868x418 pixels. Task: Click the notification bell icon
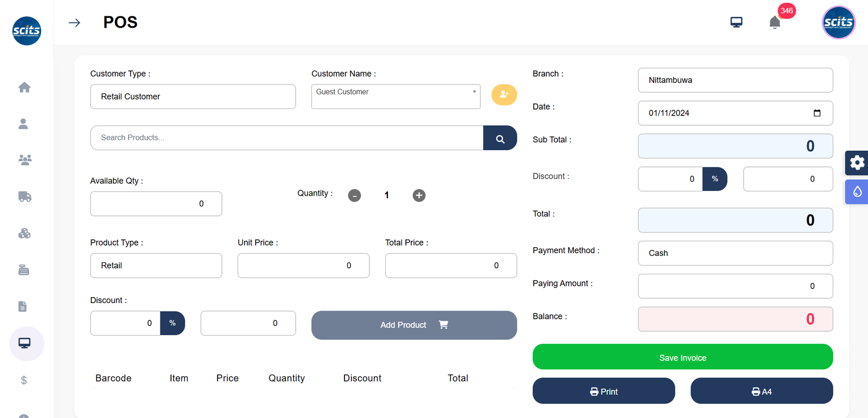(x=775, y=22)
